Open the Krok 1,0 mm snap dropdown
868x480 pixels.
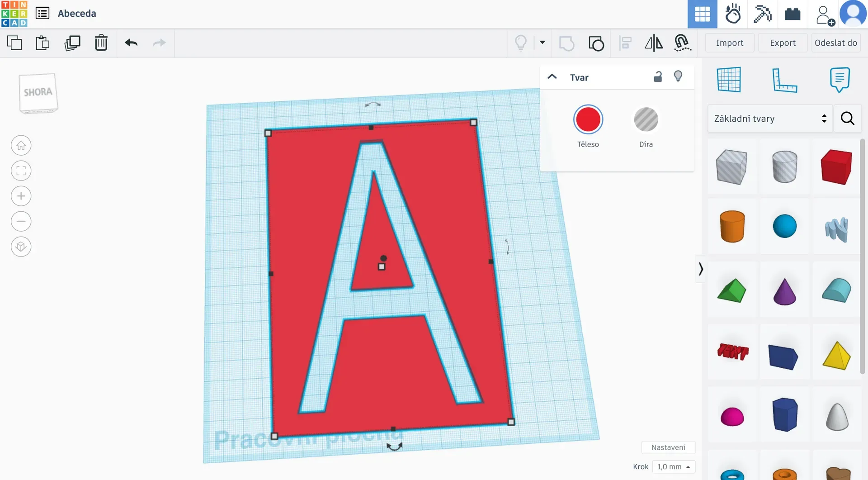click(674, 466)
